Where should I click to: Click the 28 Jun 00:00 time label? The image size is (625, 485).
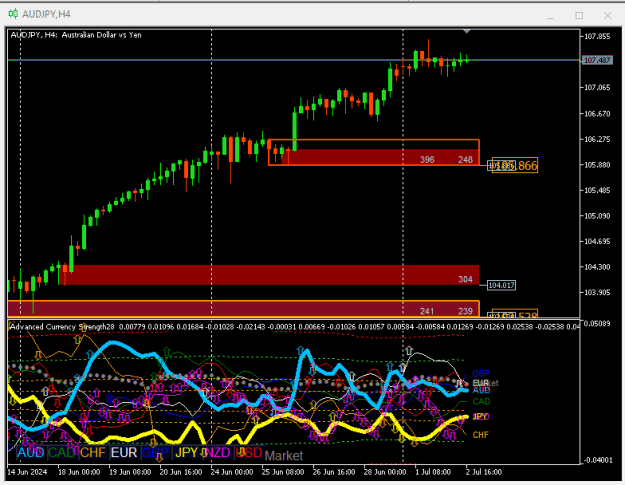coord(385,472)
